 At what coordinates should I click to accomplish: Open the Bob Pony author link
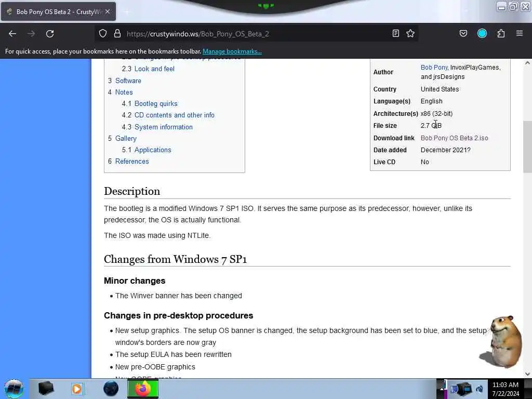pos(434,68)
